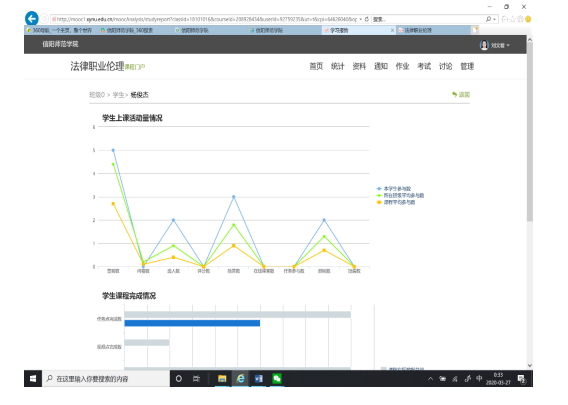Click the 学生 breadcrumb link

[118, 95]
